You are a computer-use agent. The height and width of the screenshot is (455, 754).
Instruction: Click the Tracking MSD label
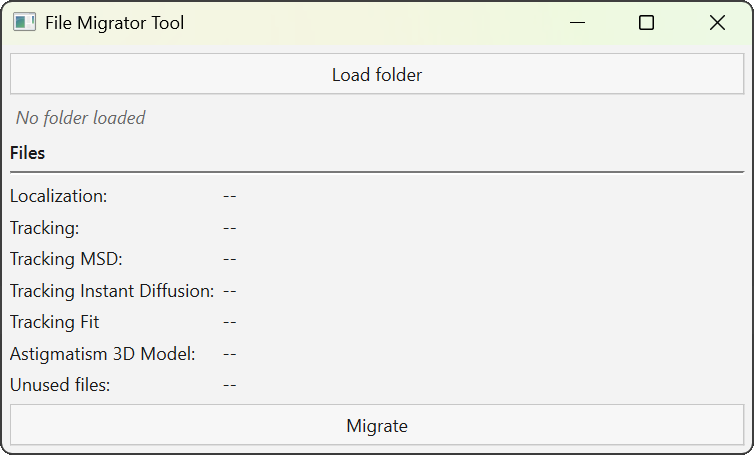pos(66,259)
